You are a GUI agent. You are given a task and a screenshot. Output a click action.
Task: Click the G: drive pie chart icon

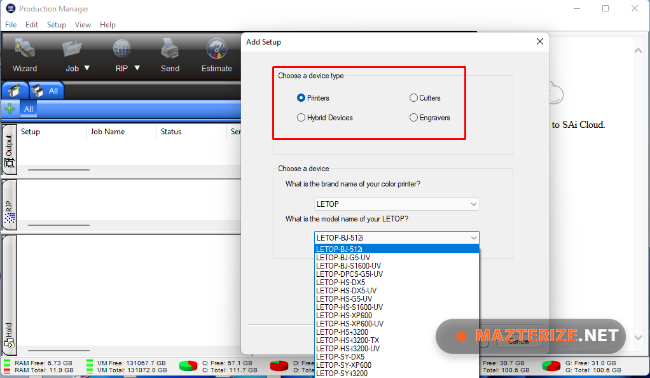[x=551, y=366]
